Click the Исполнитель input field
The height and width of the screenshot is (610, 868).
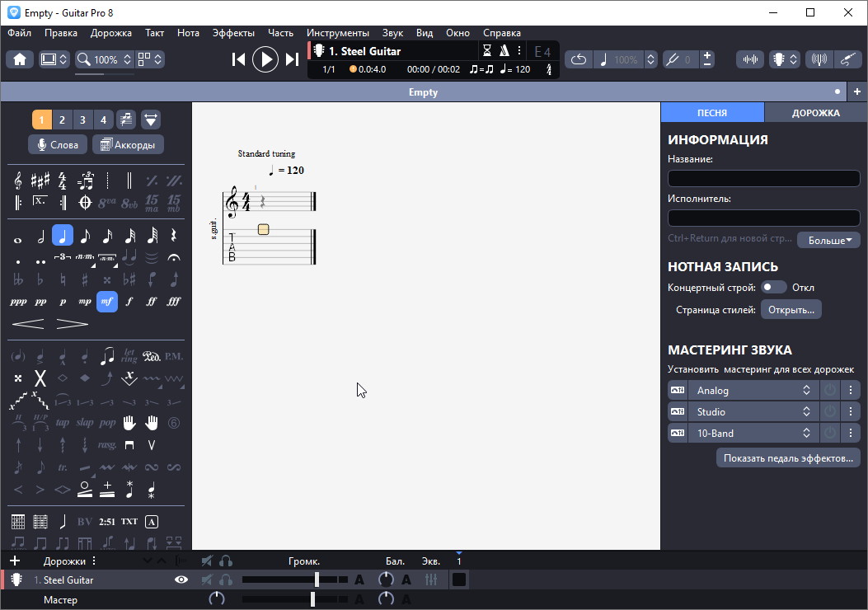point(763,218)
